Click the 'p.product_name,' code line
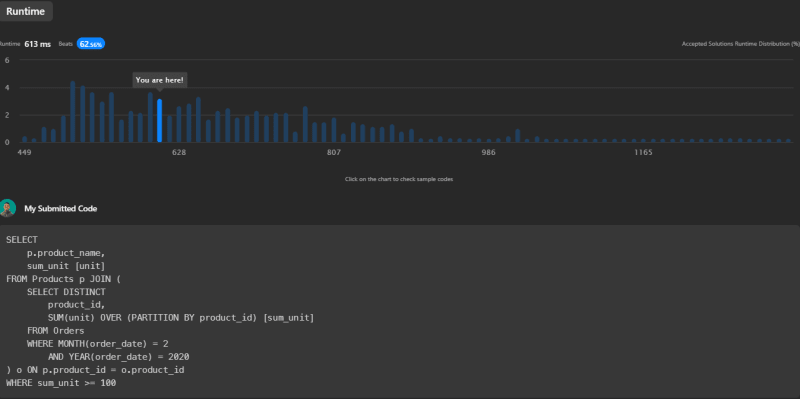Viewport: 800px width, 399px height. click(66, 253)
